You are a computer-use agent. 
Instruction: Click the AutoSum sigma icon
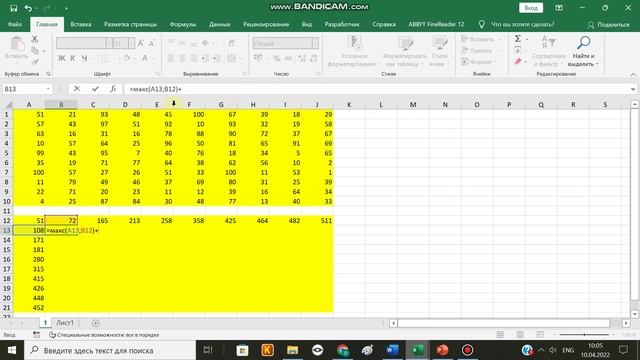click(x=518, y=39)
